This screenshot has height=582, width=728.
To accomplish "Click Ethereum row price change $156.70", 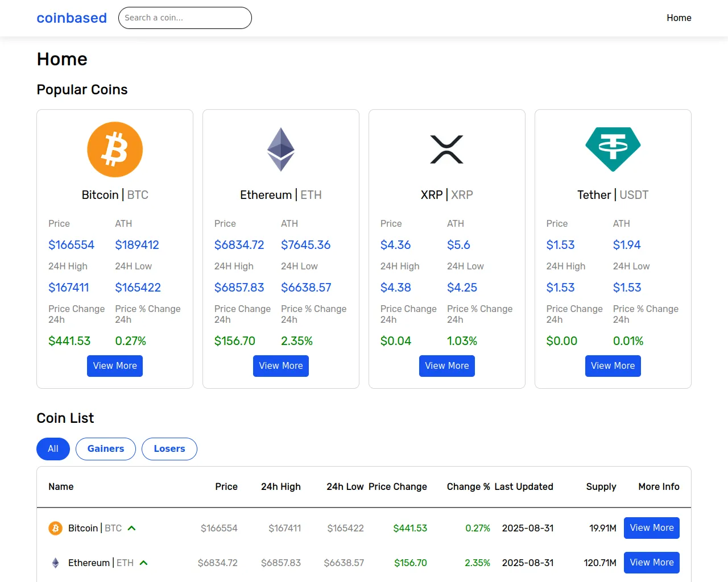I will [411, 563].
